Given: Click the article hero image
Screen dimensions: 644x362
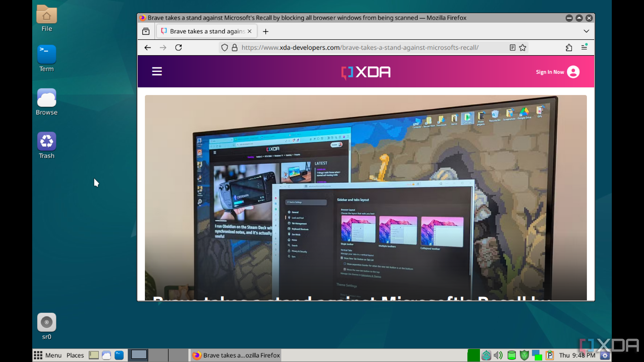Looking at the screenshot, I should [x=366, y=198].
